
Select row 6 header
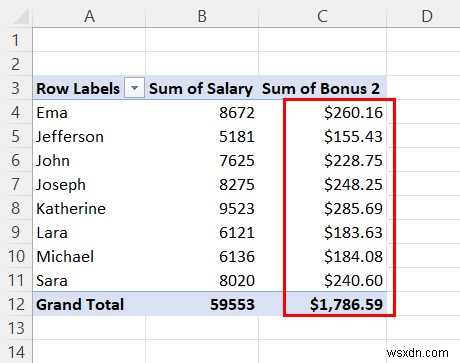pos(16,160)
